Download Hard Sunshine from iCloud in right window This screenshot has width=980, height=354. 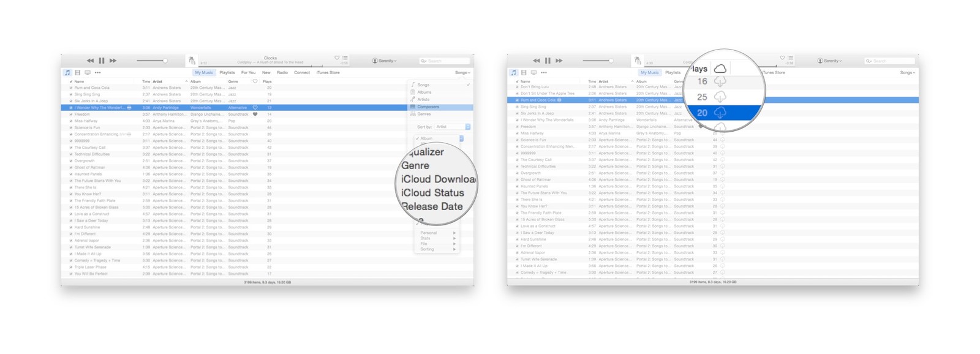coord(722,239)
